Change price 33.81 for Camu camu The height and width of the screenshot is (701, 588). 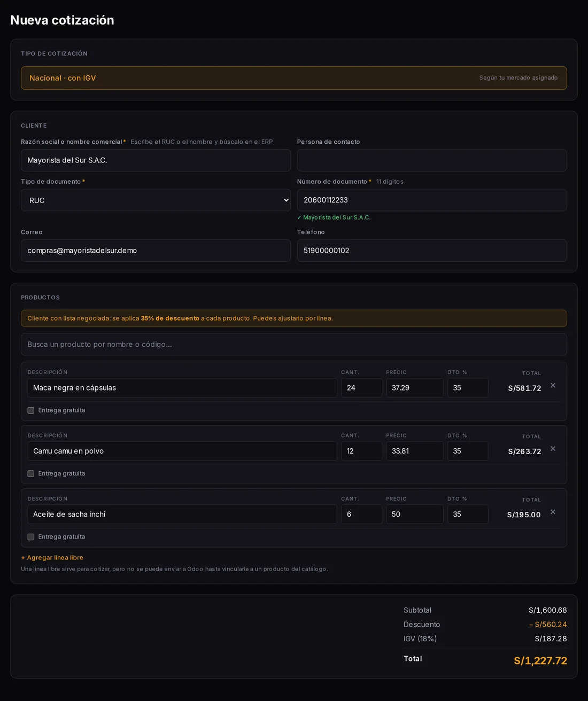pos(415,451)
